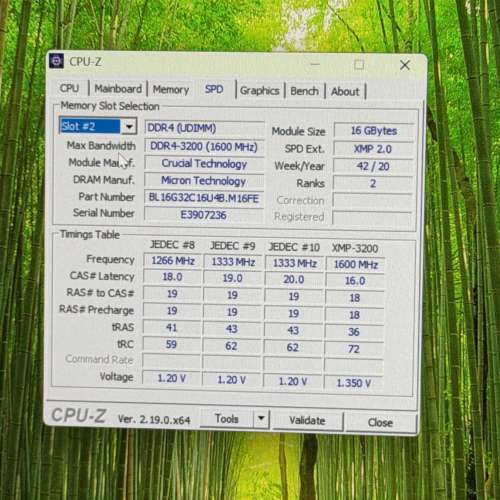Screen dimensions: 500x500
Task: Click the 1266 MHz frequency cell
Action: tap(173, 260)
